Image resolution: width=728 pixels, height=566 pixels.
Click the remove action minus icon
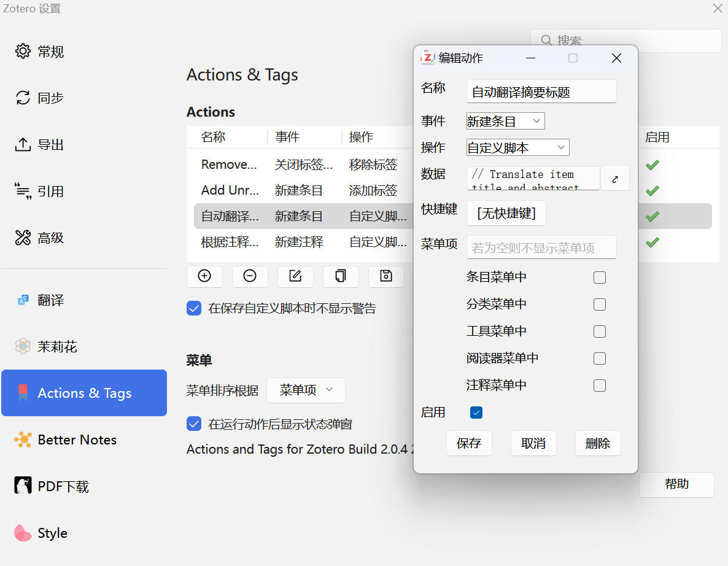[250, 276]
